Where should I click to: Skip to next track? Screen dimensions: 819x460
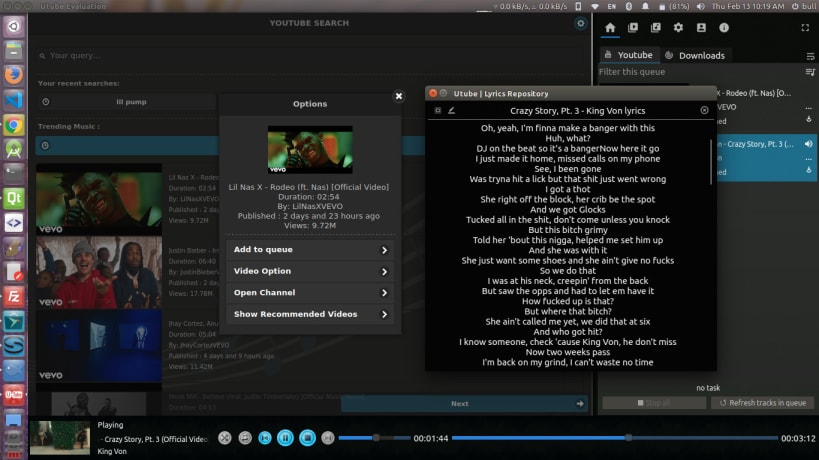327,438
